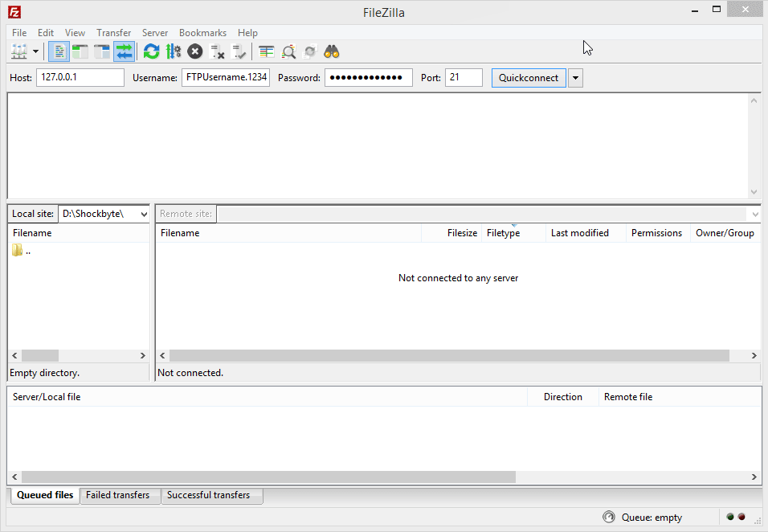The width and height of the screenshot is (768, 532).
Task: Open directory listing filters dialog
Action: (x=267, y=51)
